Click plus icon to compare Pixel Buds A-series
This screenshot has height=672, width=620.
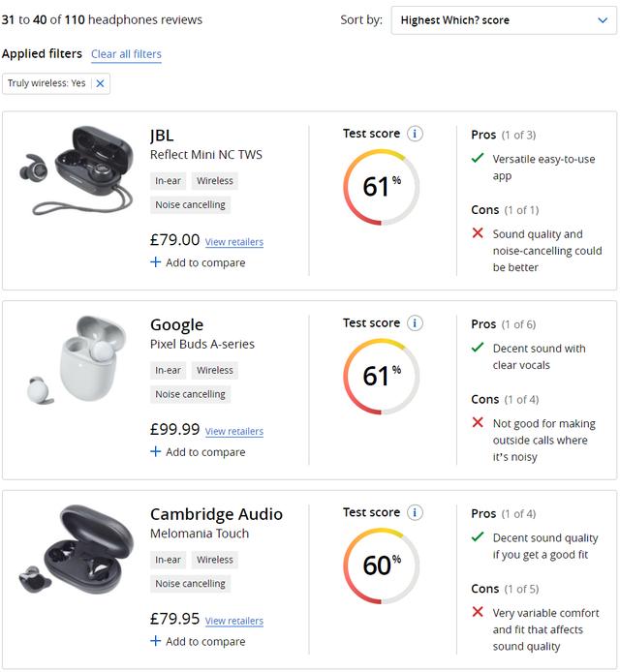(x=155, y=452)
